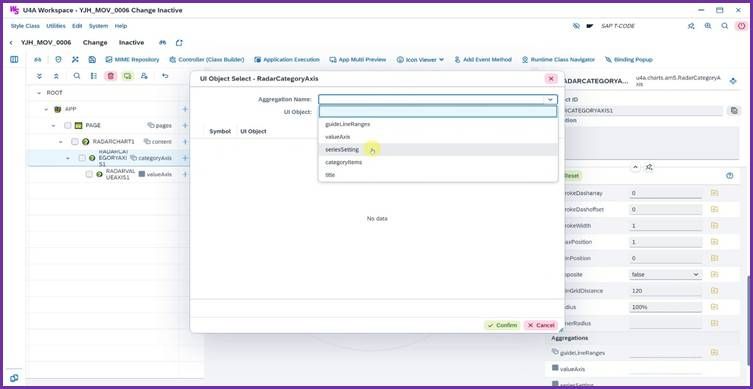Check the PAGE tree checkbox

point(68,125)
